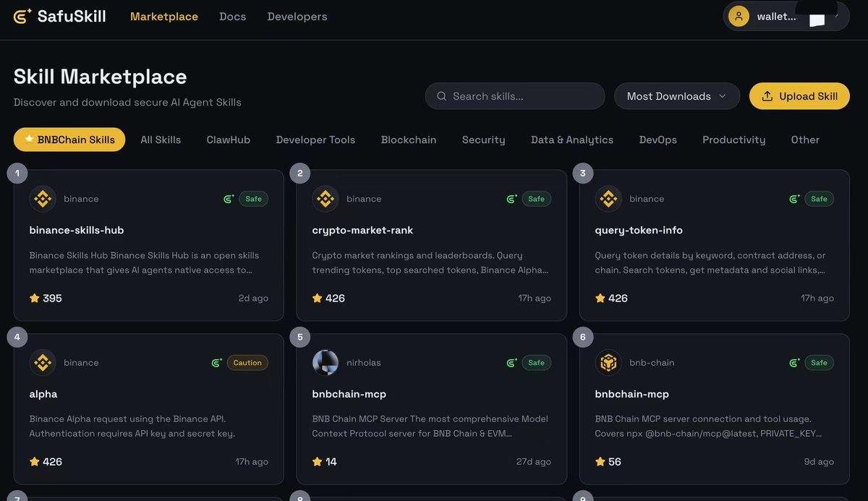Click the star icon on the alpha card

(34, 461)
